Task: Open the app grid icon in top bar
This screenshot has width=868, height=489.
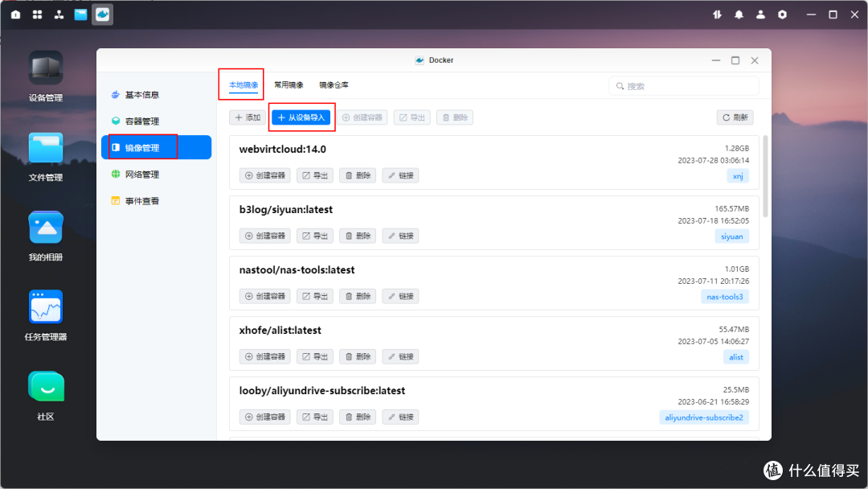Action: pos(37,14)
